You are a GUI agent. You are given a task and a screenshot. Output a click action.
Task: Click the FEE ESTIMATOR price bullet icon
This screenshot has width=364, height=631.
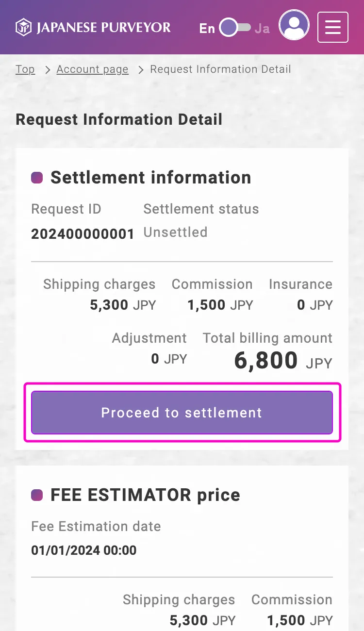click(37, 495)
